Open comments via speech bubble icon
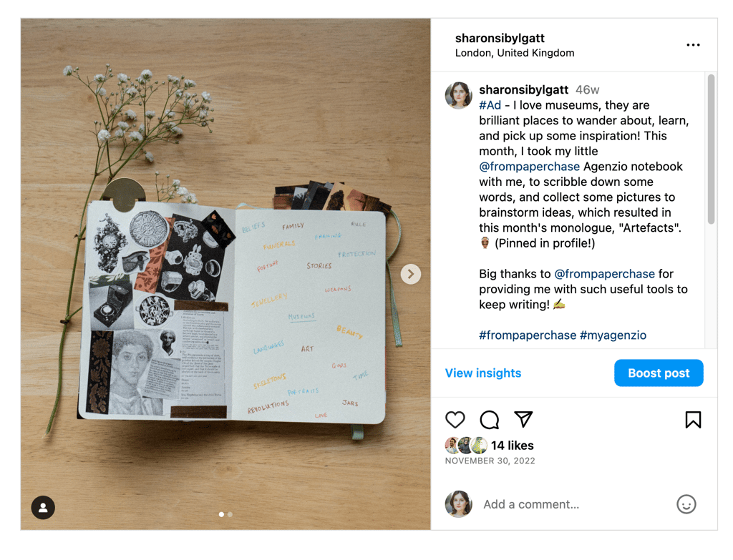 pos(490,419)
